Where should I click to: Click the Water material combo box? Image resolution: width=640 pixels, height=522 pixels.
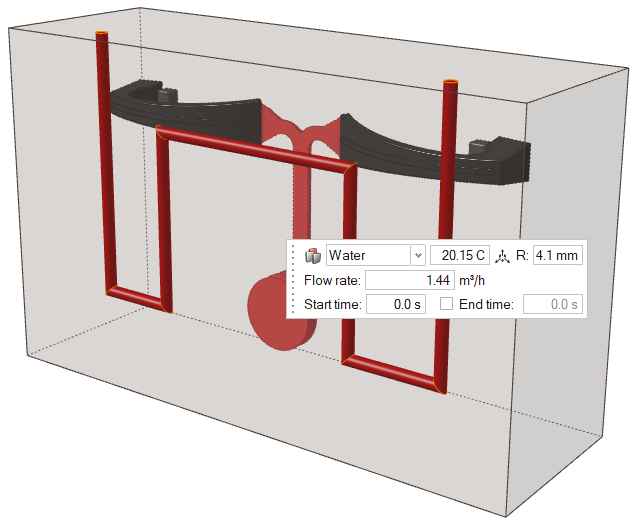pyautogui.click(x=367, y=256)
